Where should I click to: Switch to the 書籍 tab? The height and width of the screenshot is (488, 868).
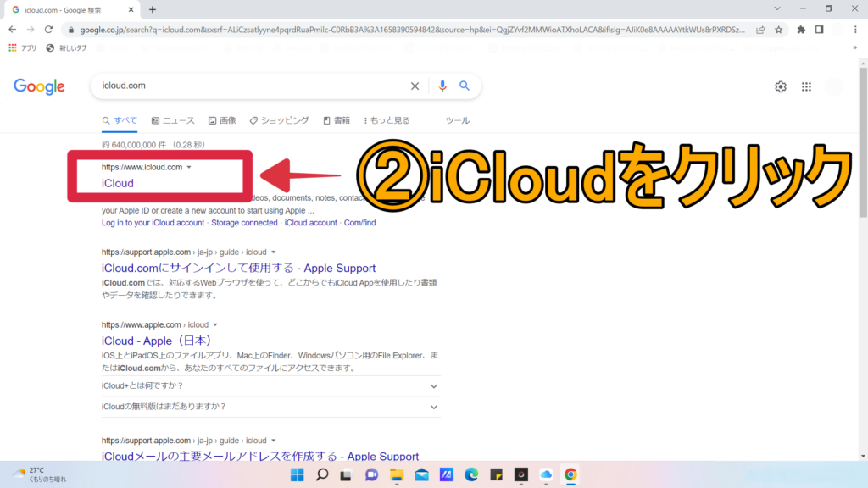click(337, 120)
